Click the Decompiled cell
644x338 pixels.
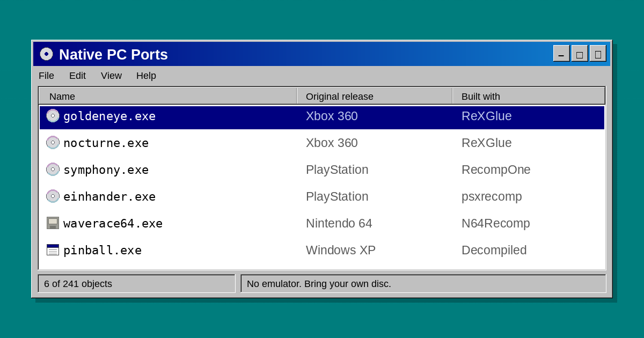pos(494,251)
